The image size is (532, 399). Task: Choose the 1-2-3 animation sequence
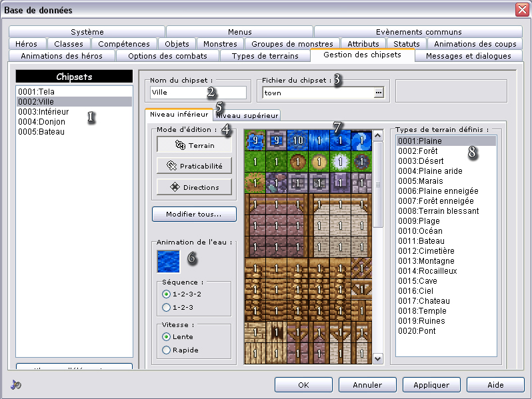[x=166, y=307]
